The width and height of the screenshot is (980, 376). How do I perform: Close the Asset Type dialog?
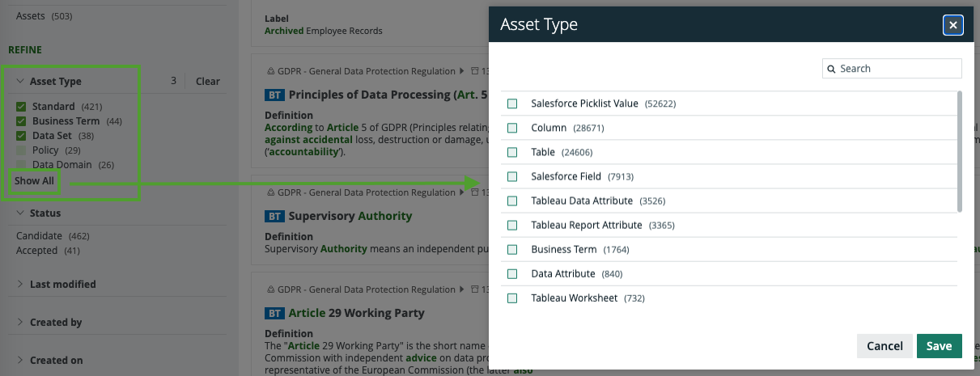tap(952, 25)
